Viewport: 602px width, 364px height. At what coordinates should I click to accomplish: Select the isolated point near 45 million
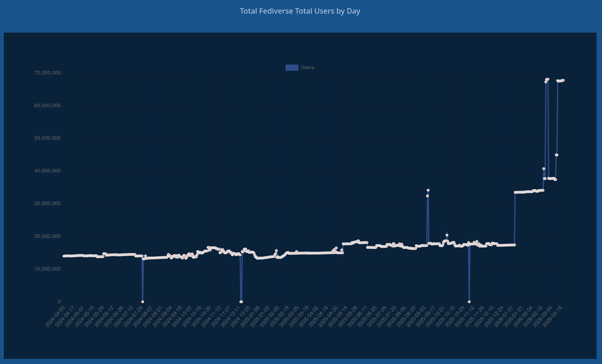pos(557,155)
